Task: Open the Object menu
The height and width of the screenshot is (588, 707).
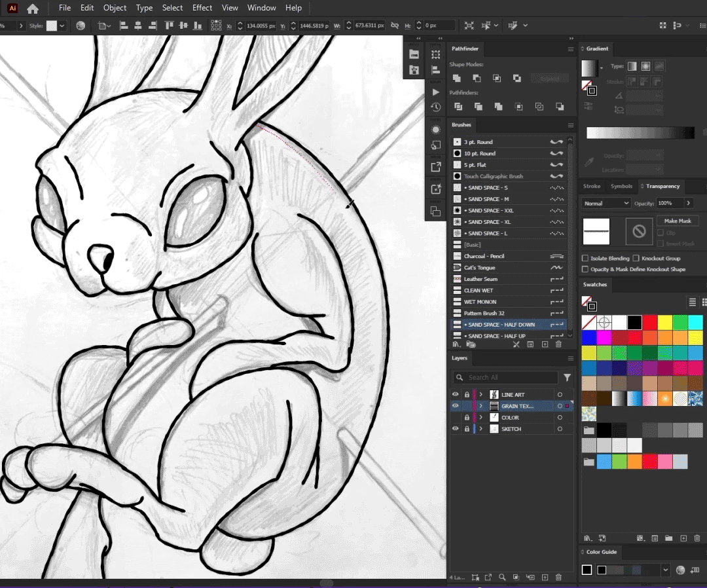Action: tap(115, 8)
